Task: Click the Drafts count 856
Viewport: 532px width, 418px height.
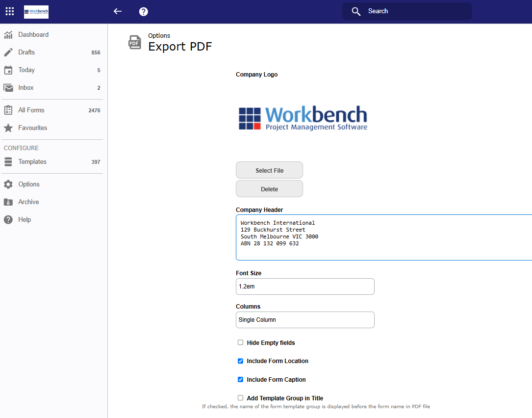Action: coord(96,52)
